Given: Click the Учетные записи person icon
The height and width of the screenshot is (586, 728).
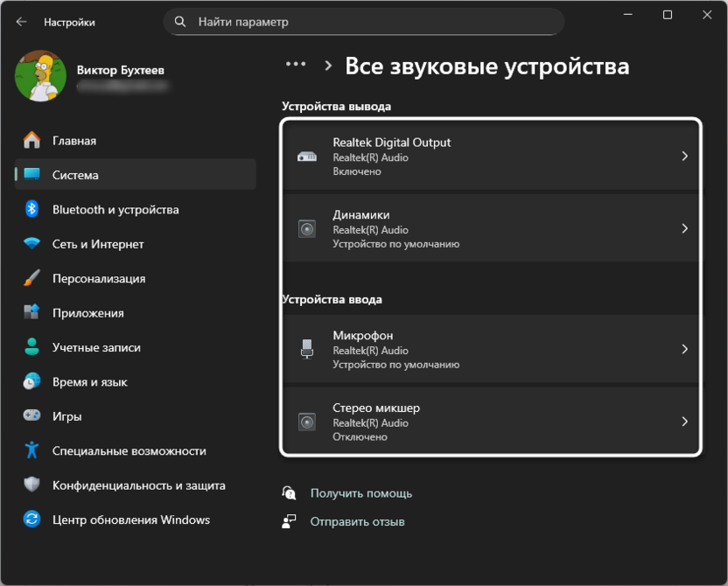Looking at the screenshot, I should 32,346.
